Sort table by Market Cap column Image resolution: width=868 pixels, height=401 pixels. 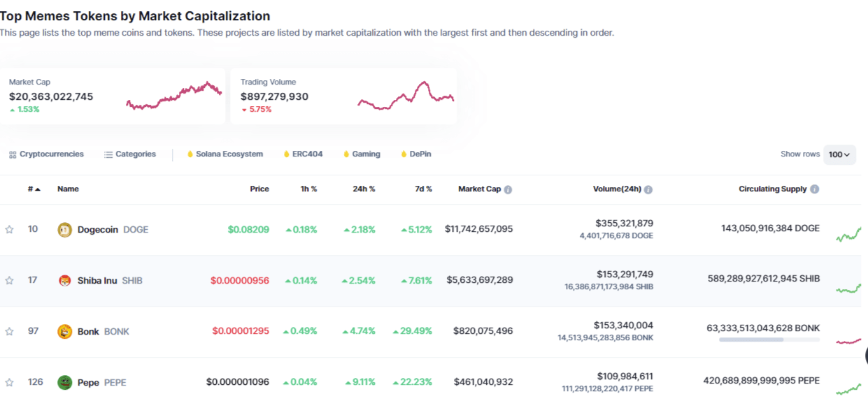pos(480,189)
